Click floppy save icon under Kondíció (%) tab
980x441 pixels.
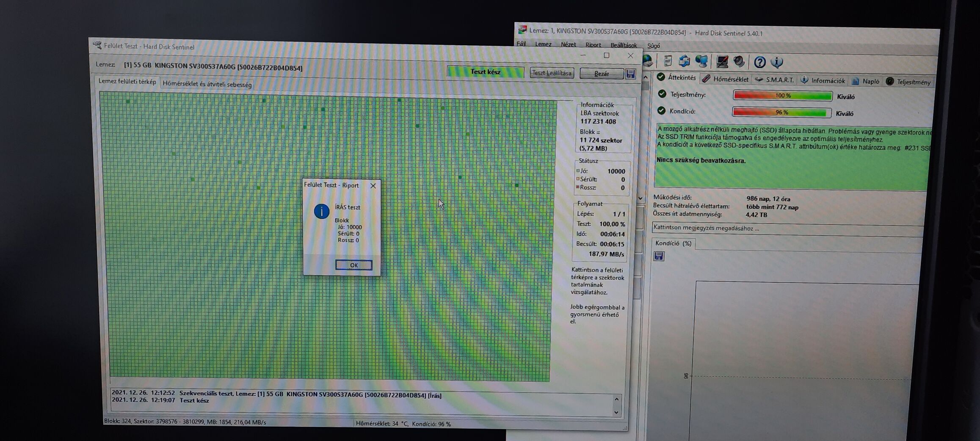(659, 256)
